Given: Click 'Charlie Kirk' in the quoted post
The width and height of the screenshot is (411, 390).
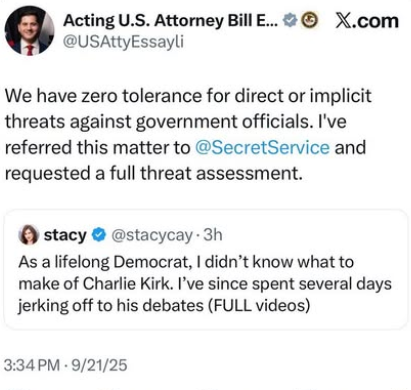Looking at the screenshot, I should point(126,284).
